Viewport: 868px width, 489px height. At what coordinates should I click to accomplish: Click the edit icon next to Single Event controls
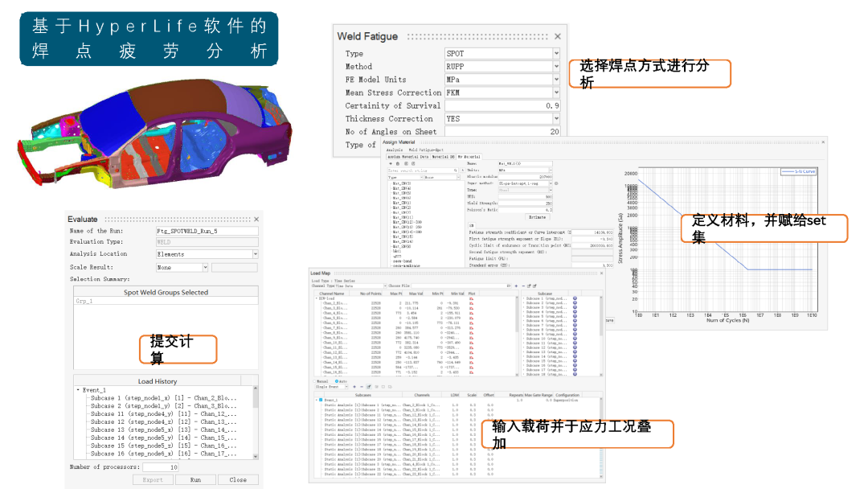point(369,387)
